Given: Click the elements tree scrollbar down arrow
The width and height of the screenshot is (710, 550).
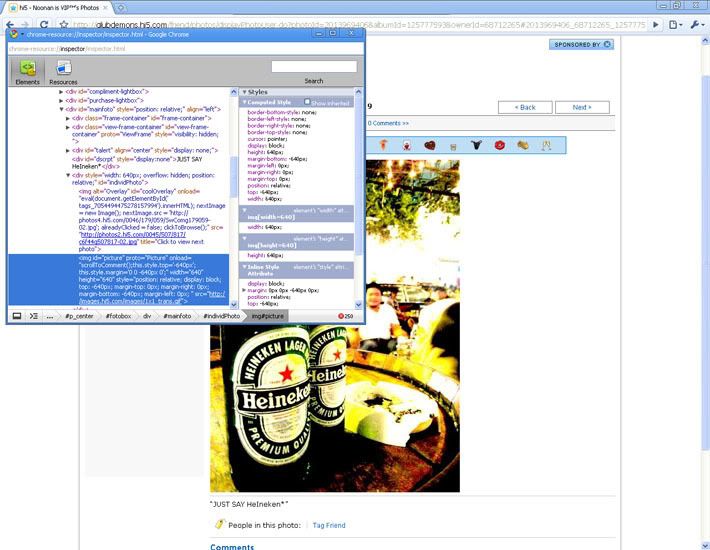Looking at the screenshot, I should coord(234,304).
